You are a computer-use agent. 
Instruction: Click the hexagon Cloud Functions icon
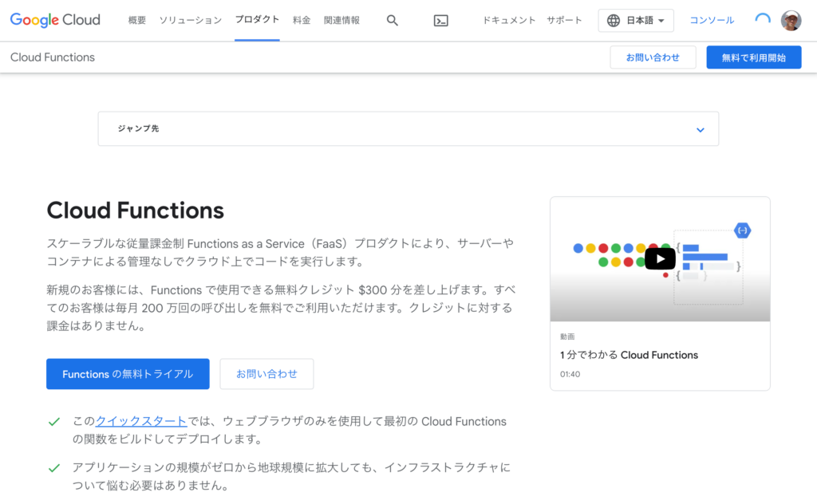742,230
